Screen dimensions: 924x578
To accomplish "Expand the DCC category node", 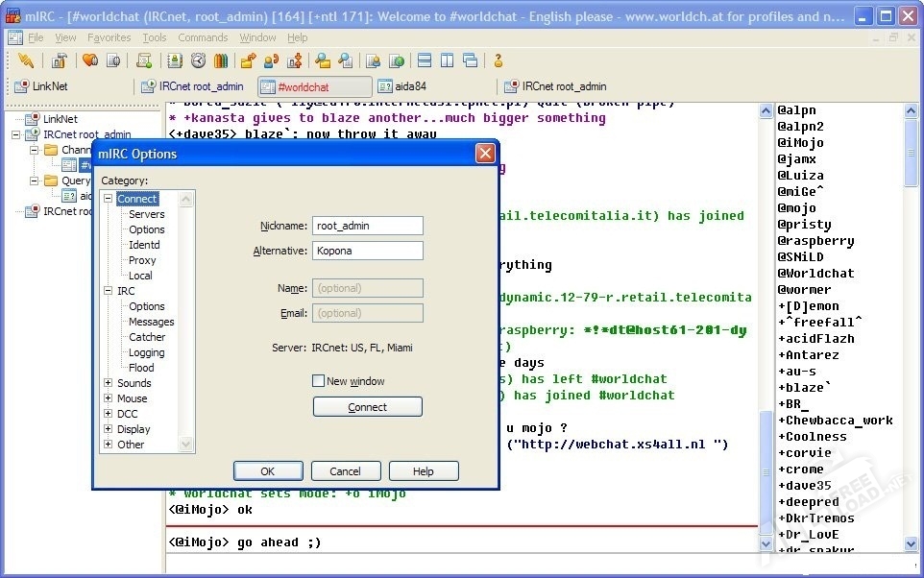I will click(109, 414).
